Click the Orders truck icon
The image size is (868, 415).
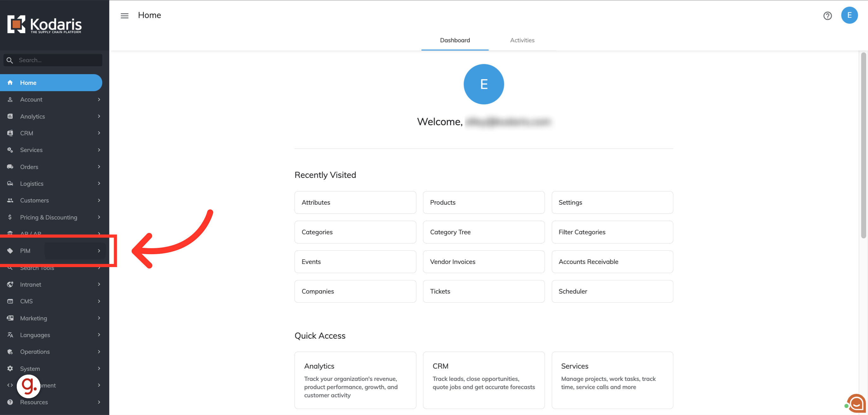(10, 167)
